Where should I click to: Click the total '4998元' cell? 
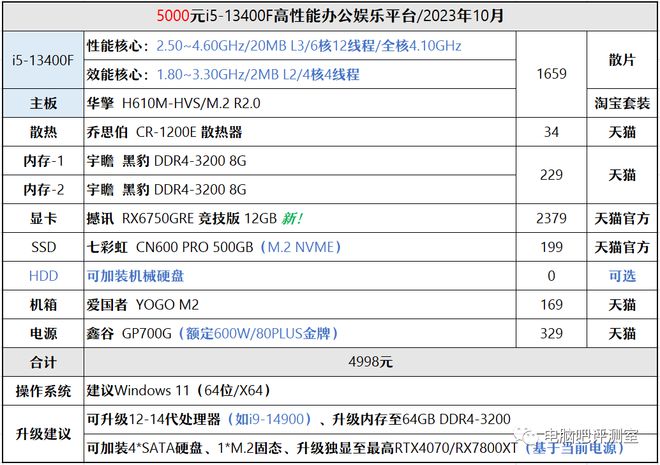click(370, 362)
